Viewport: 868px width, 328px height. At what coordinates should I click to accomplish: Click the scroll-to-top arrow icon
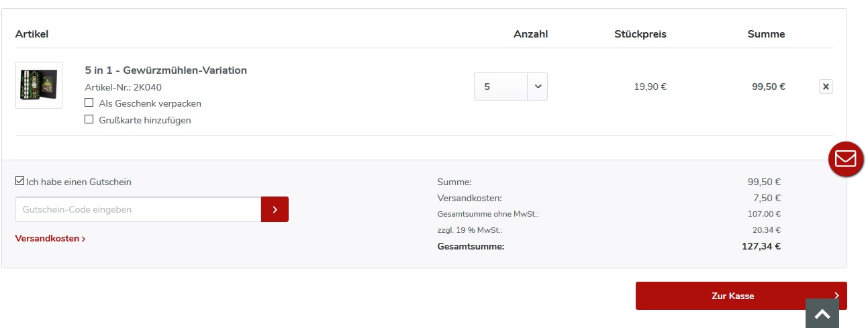tap(822, 313)
